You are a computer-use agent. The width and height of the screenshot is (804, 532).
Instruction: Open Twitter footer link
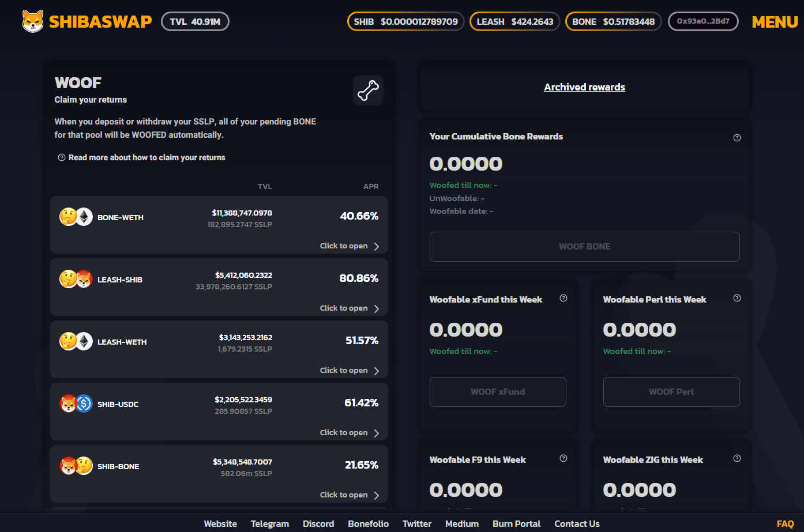coord(417,524)
